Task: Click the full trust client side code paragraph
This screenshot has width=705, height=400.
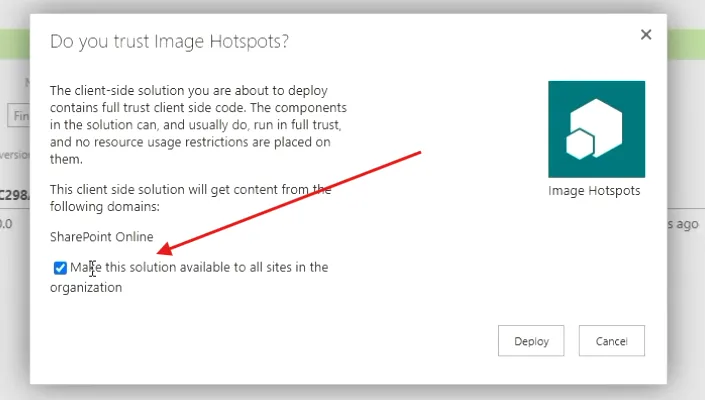Action: [x=198, y=124]
